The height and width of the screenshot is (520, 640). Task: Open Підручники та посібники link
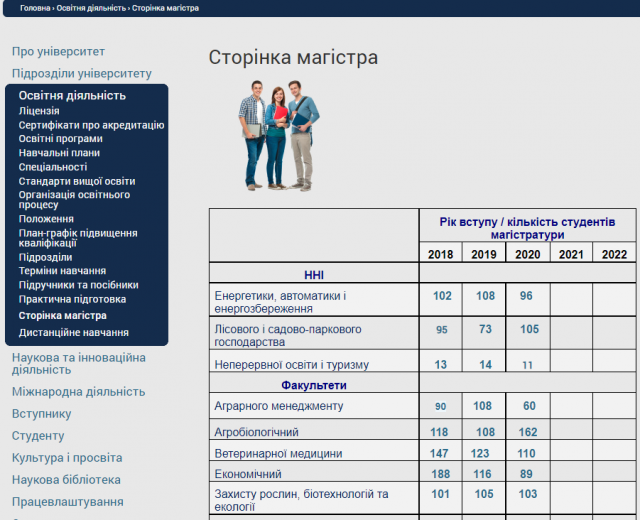coord(79,285)
